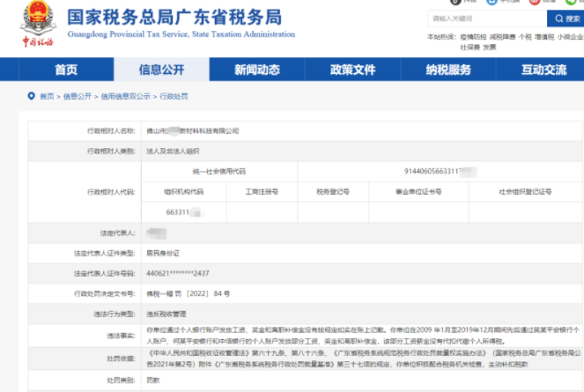Open the 新闻动态 navigation tab

point(257,70)
